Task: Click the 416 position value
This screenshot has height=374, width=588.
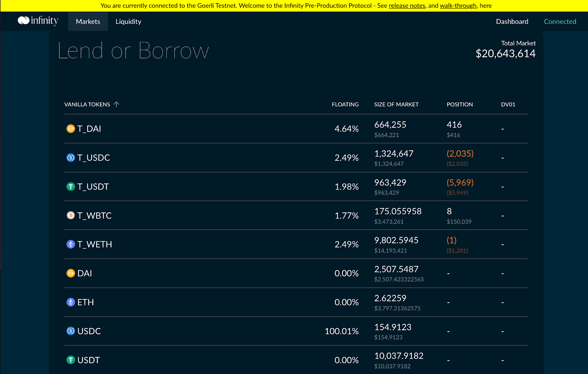Action: (454, 125)
